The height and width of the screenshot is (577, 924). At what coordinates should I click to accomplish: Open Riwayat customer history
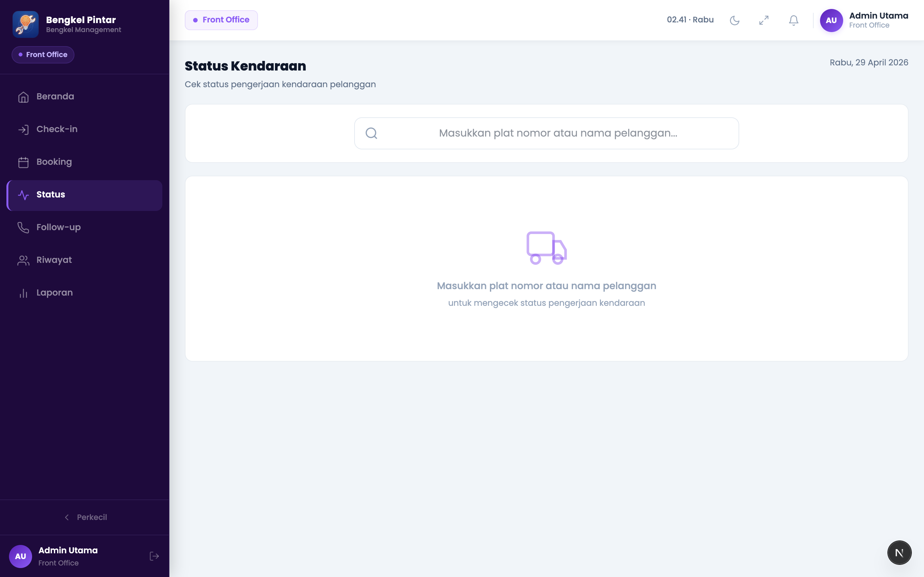pyautogui.click(x=84, y=260)
